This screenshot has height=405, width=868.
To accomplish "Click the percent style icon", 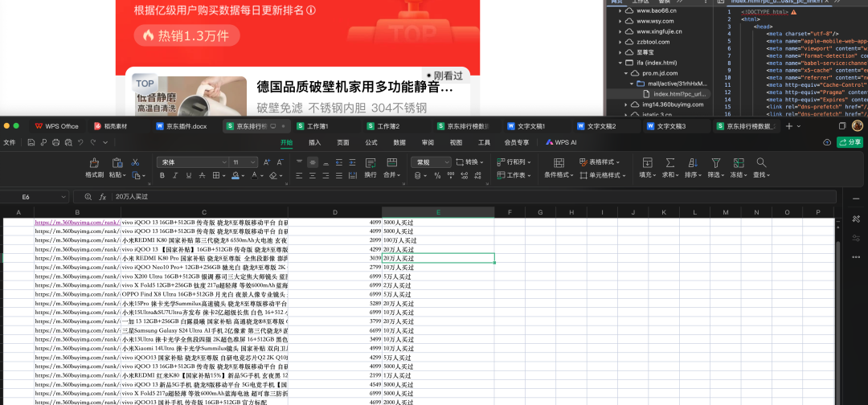I will coord(437,175).
